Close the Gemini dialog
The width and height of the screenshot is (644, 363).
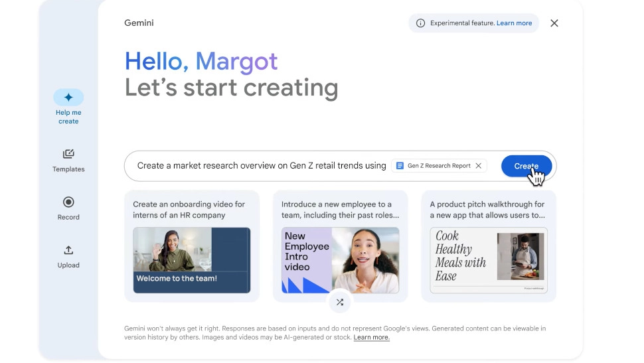pos(554,23)
